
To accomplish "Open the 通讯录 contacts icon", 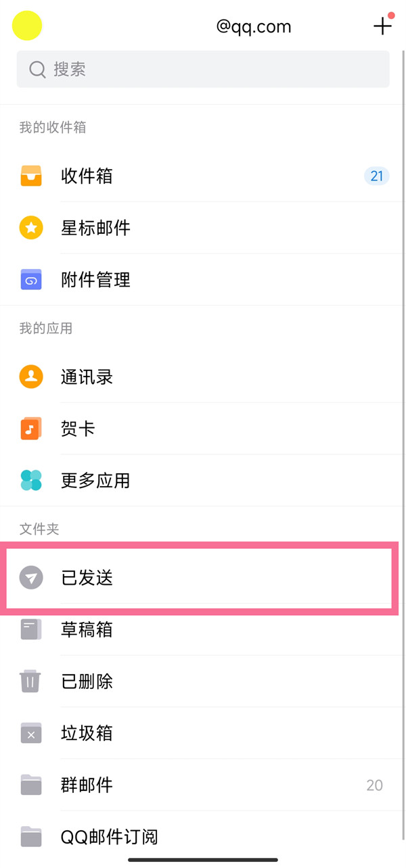I will (30, 377).
